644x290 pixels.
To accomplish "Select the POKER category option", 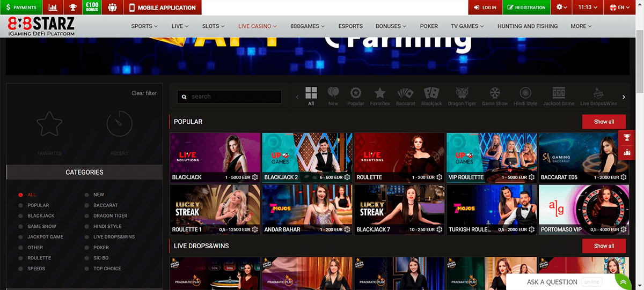I will click(97, 248).
